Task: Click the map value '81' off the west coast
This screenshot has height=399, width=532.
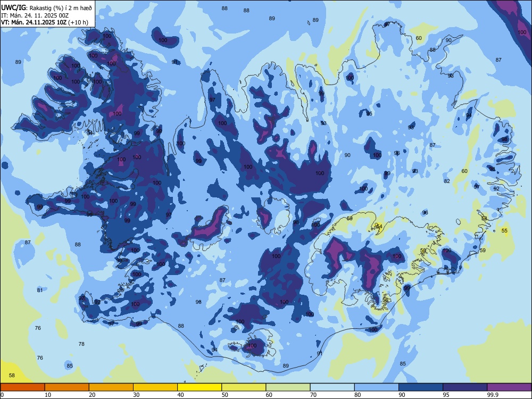Action: (40, 290)
